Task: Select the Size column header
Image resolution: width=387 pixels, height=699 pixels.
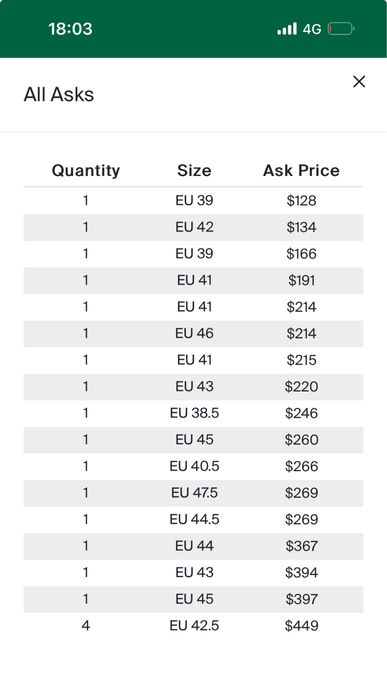Action: [194, 170]
